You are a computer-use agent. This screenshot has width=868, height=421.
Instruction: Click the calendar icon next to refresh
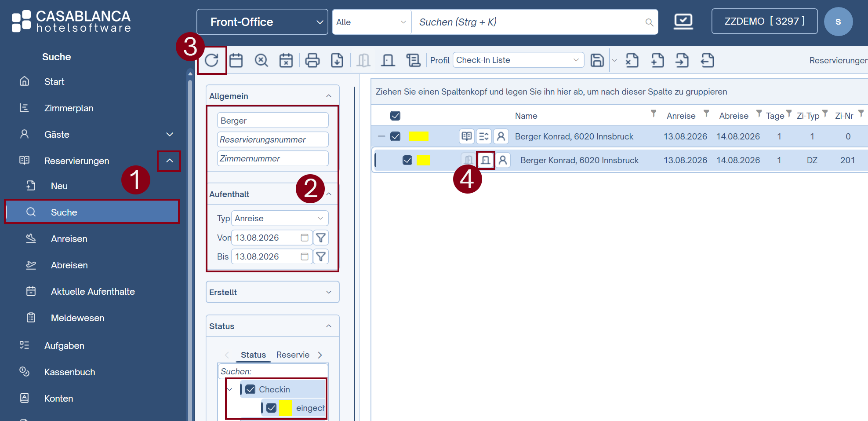(x=236, y=60)
